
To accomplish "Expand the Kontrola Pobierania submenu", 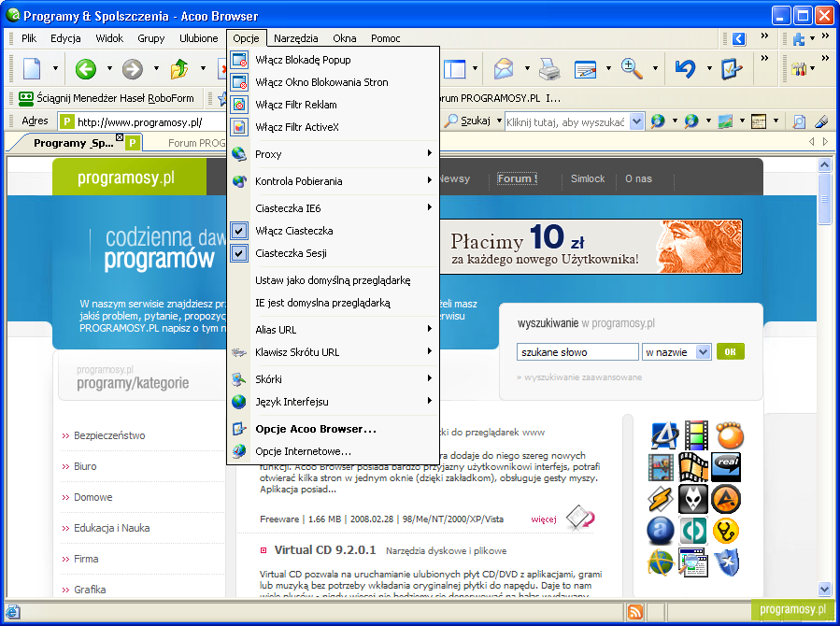I will coord(334,181).
